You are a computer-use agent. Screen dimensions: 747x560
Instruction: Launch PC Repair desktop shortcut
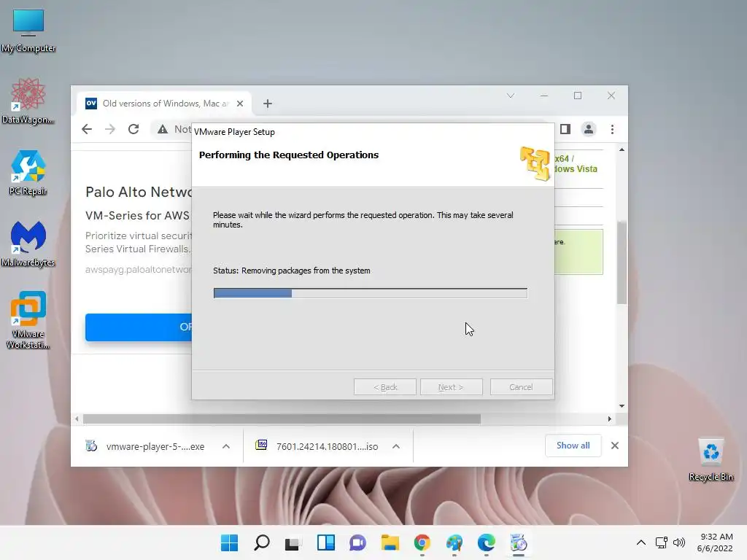point(28,173)
